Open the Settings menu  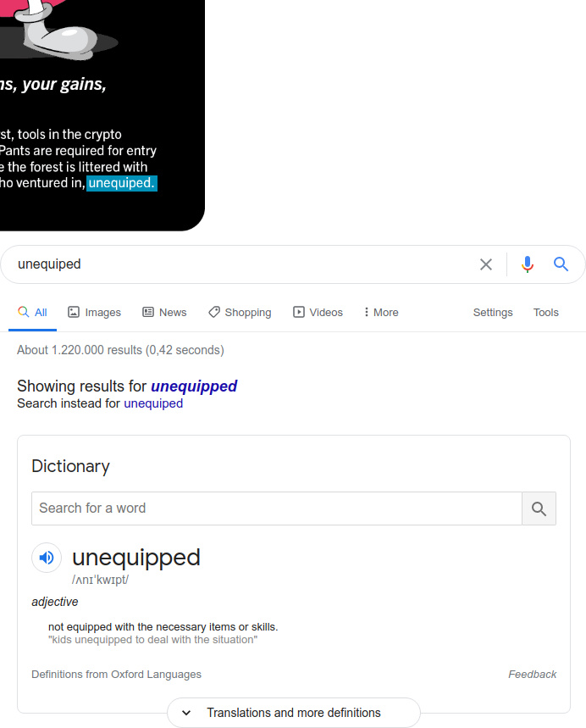[493, 313]
